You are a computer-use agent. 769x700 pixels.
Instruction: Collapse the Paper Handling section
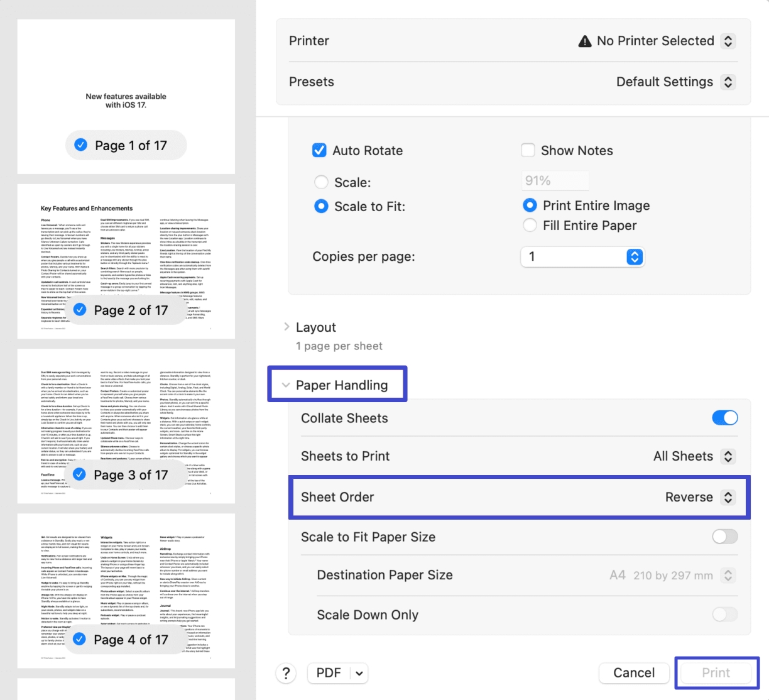point(286,385)
